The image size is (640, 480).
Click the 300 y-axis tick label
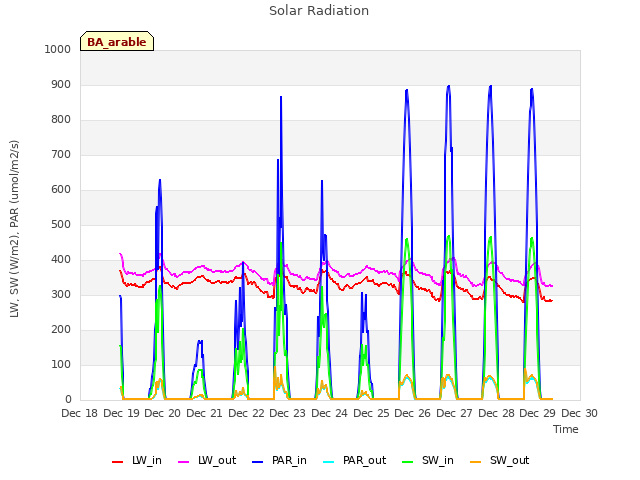click(x=61, y=294)
